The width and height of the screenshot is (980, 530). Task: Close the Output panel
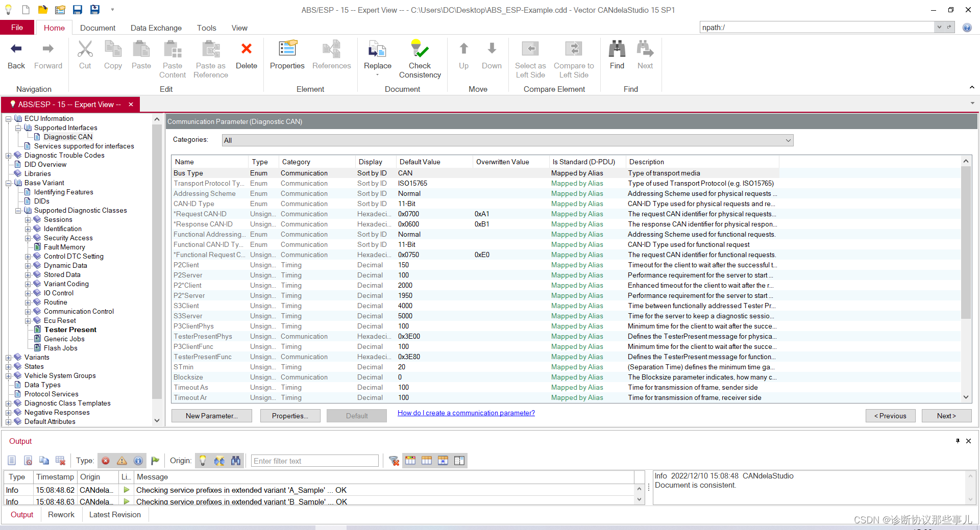coord(969,441)
